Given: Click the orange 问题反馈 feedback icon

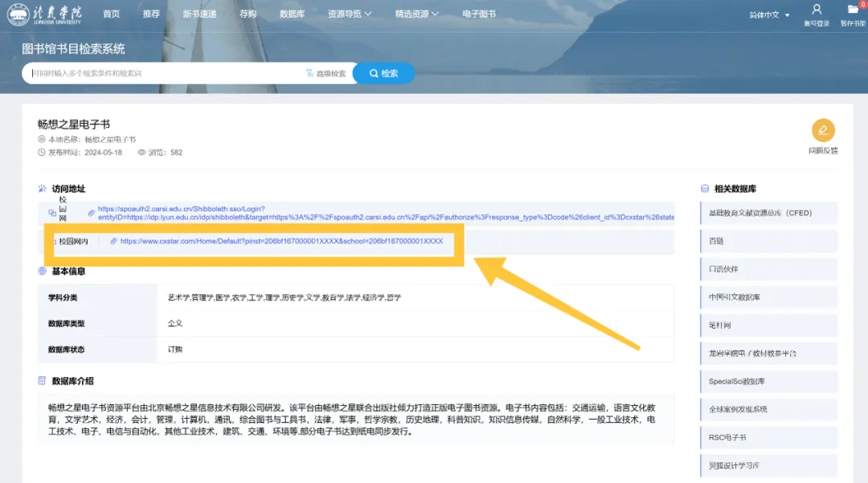Looking at the screenshot, I should (x=823, y=130).
